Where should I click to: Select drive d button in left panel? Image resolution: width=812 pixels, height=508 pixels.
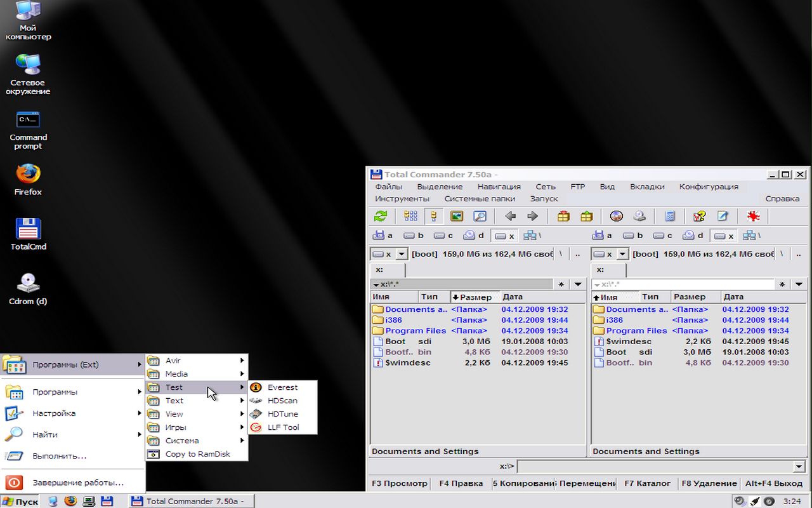tap(473, 236)
